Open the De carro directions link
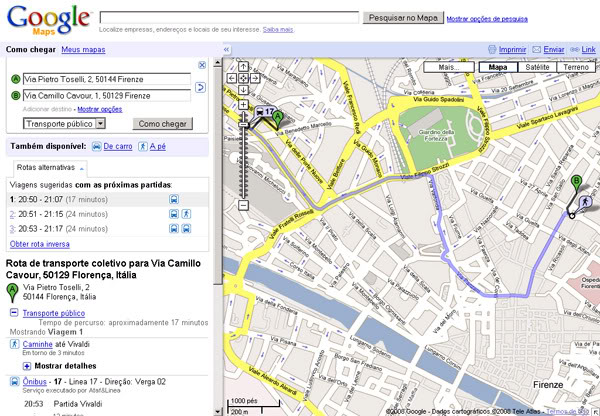Image resolution: width=600 pixels, height=416 pixels. pyautogui.click(x=118, y=146)
